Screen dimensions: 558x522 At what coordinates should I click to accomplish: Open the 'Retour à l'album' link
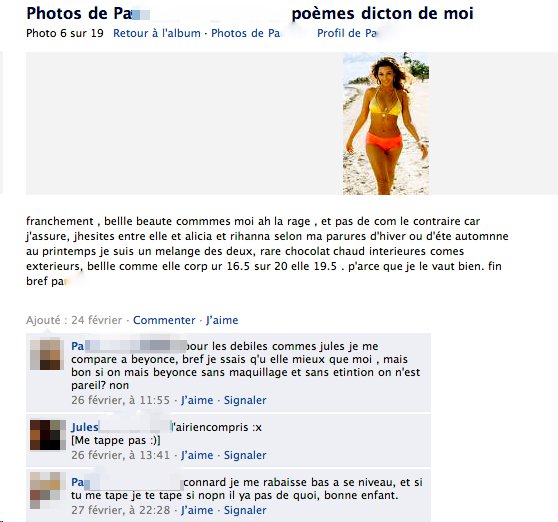click(157, 33)
